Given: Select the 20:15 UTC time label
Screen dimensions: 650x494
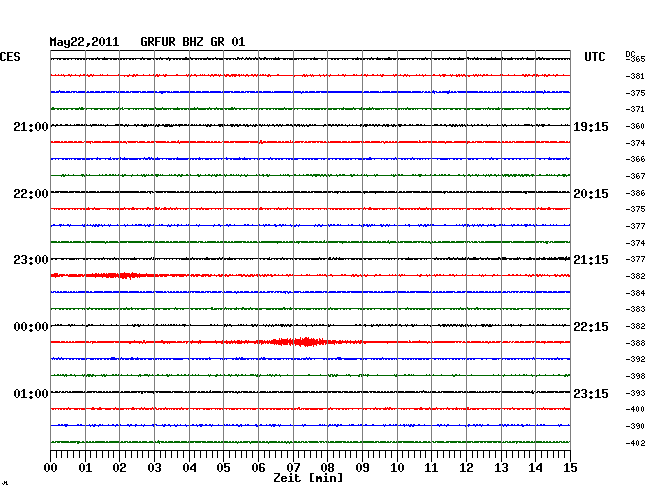Looking at the screenshot, I should (591, 194).
